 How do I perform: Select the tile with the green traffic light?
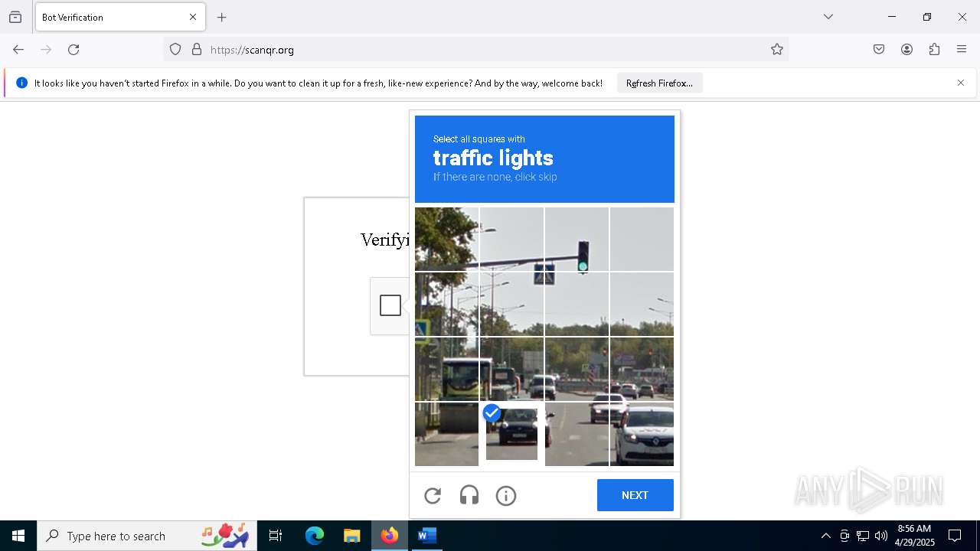[577, 239]
